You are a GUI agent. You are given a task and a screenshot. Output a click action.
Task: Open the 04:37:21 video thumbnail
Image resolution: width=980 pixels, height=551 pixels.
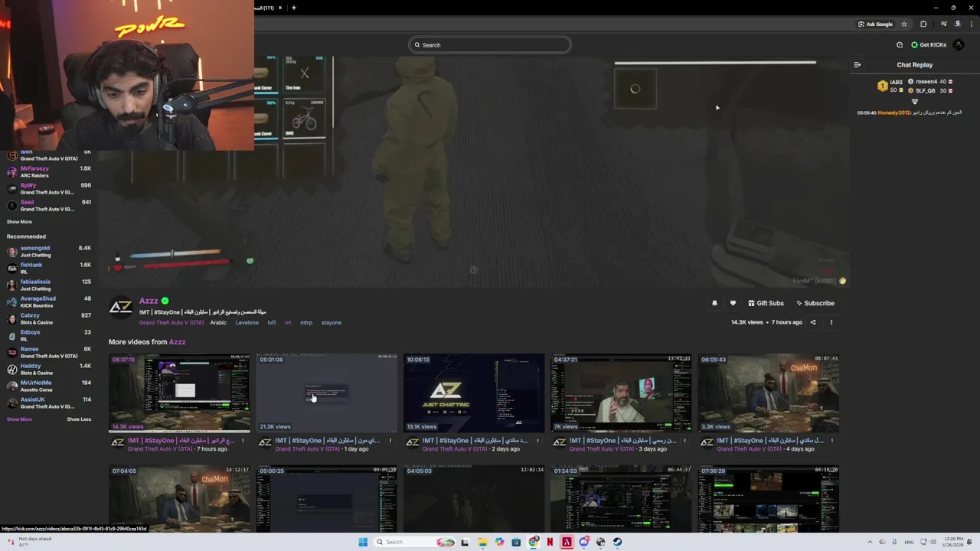[x=621, y=393]
